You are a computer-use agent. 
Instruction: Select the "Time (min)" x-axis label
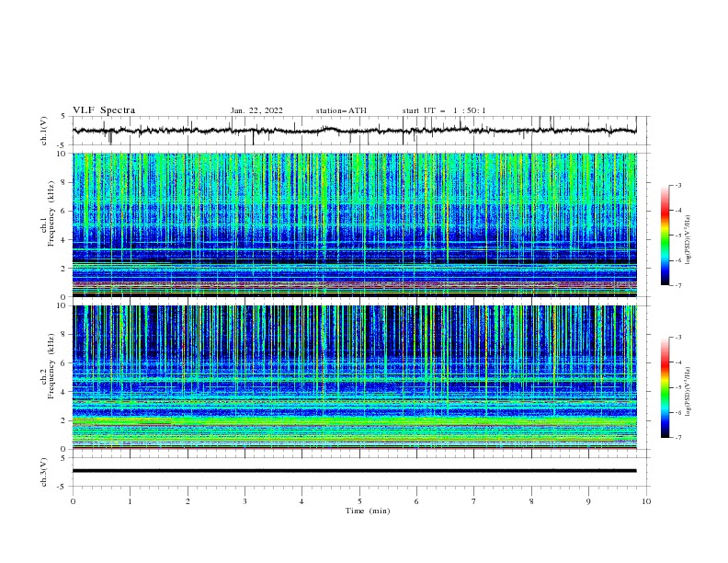point(368,511)
